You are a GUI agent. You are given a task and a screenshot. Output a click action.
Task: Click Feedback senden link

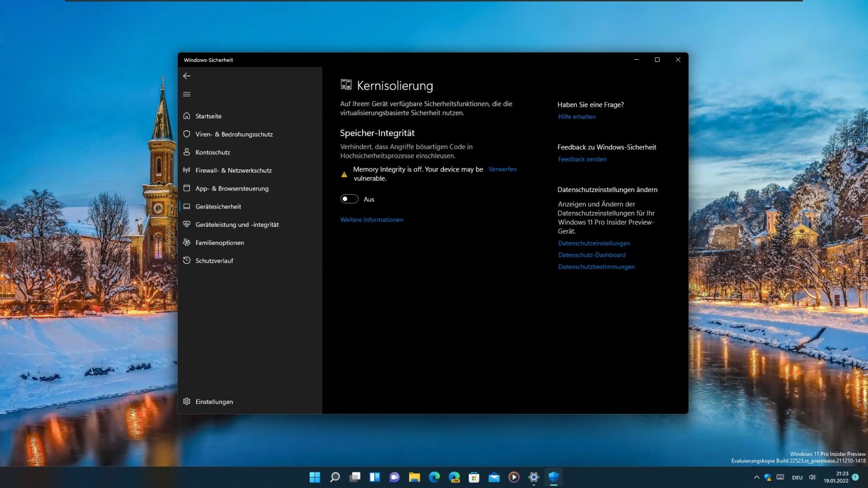click(x=582, y=159)
